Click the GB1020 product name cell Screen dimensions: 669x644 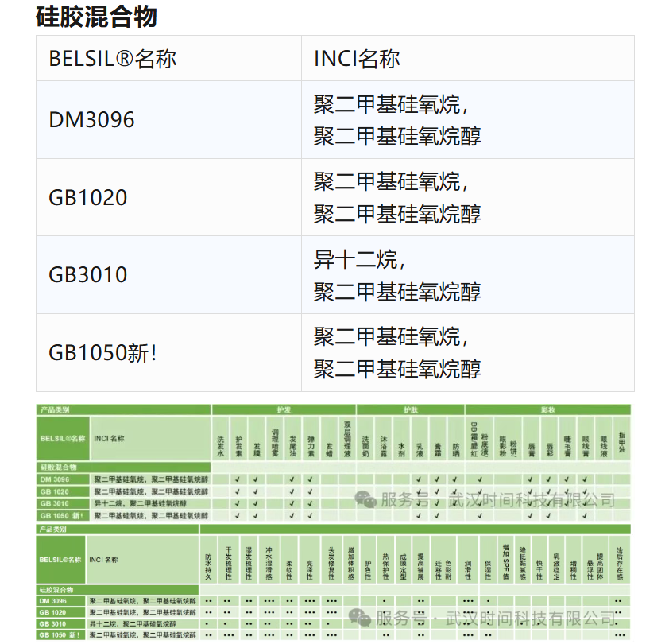click(88, 197)
